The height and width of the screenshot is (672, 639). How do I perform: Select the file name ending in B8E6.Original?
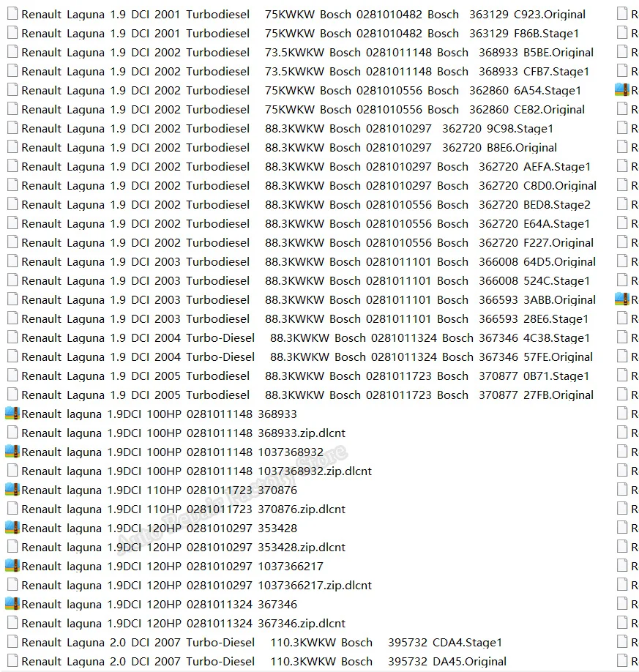pyautogui.click(x=289, y=148)
